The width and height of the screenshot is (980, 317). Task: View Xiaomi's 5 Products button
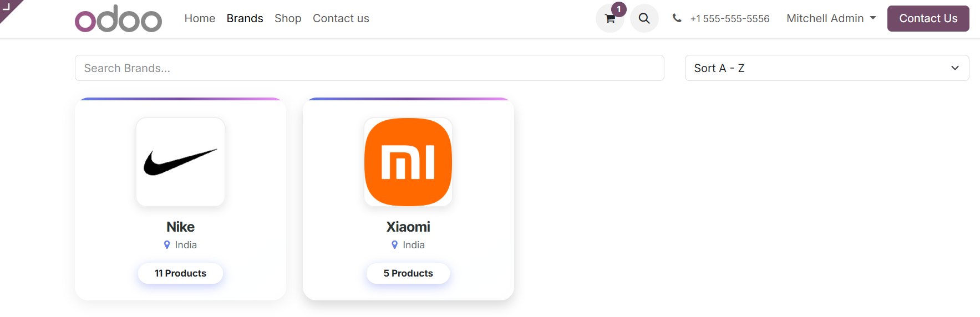408,273
